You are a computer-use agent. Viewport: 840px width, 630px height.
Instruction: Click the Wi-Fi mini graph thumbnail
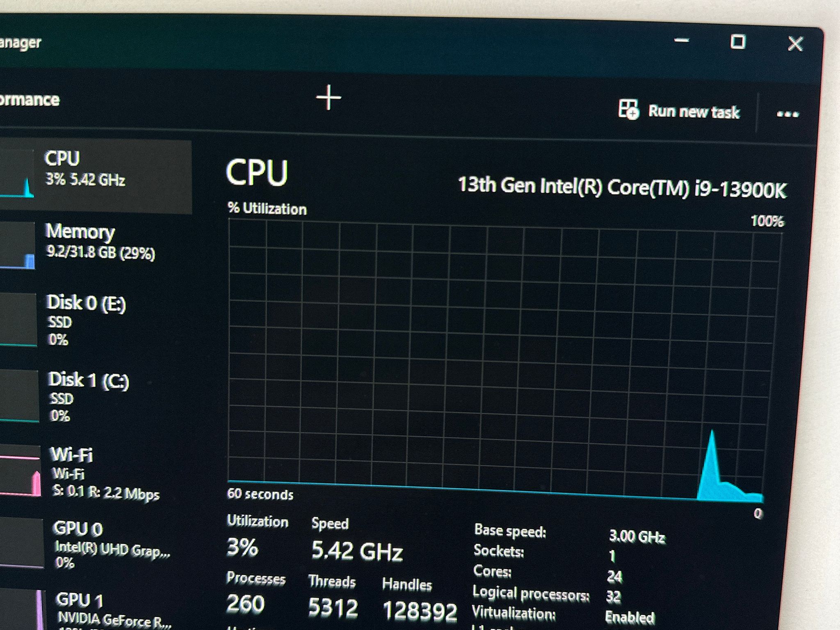pos(20,471)
